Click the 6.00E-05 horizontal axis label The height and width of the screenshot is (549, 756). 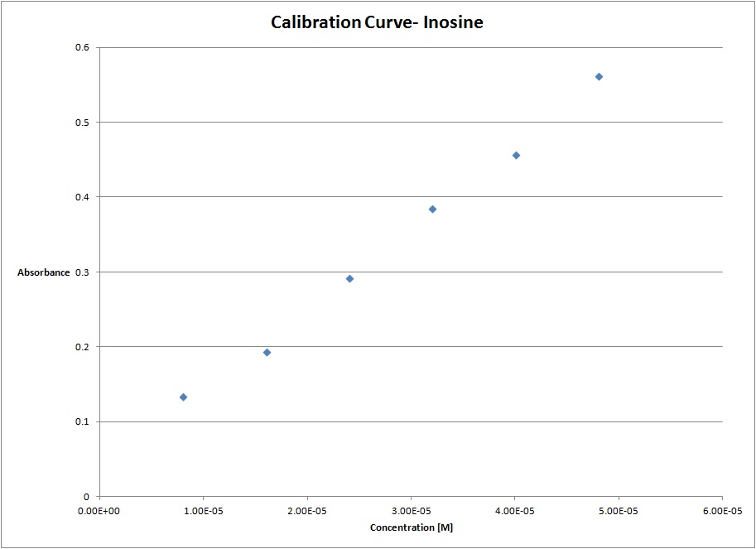tap(721, 511)
